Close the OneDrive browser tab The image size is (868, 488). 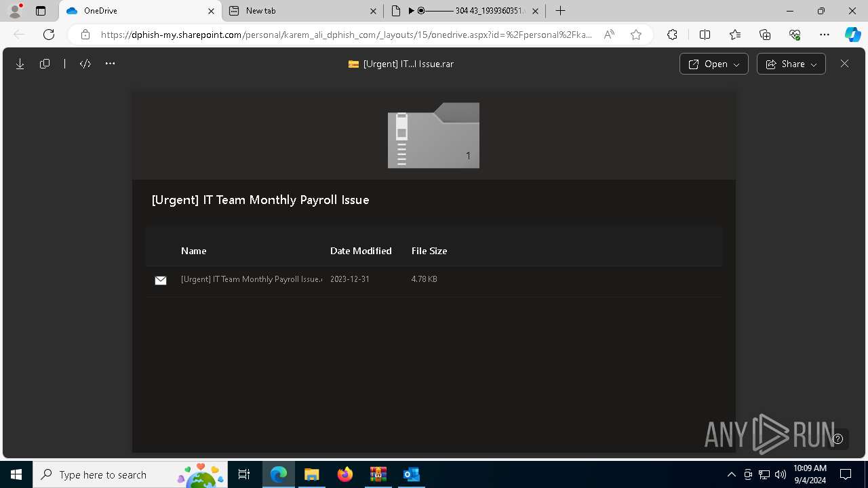coord(211,11)
